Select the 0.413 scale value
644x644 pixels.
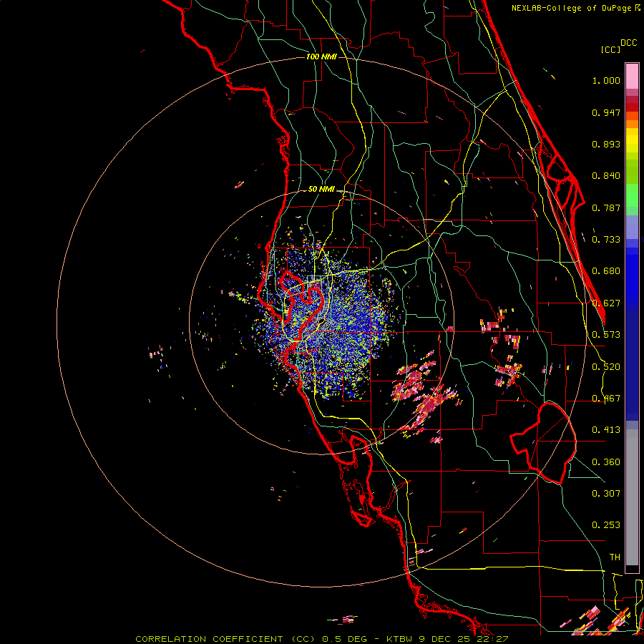click(x=606, y=430)
